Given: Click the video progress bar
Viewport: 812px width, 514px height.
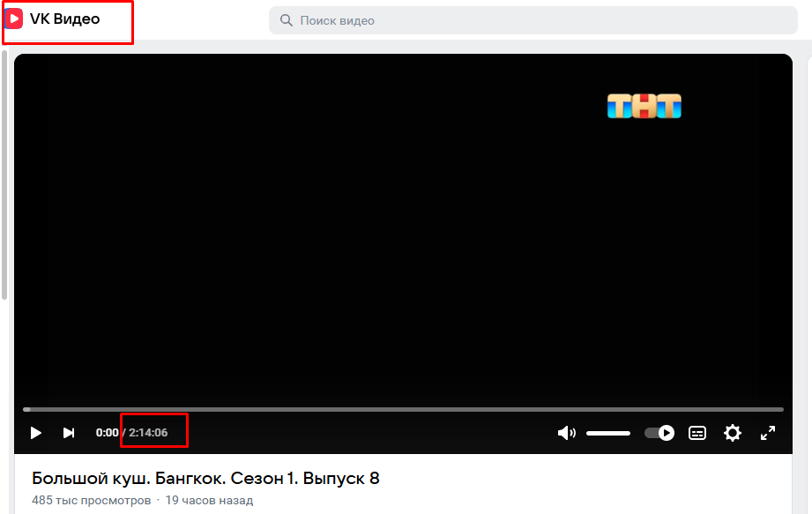Looking at the screenshot, I should (403, 409).
